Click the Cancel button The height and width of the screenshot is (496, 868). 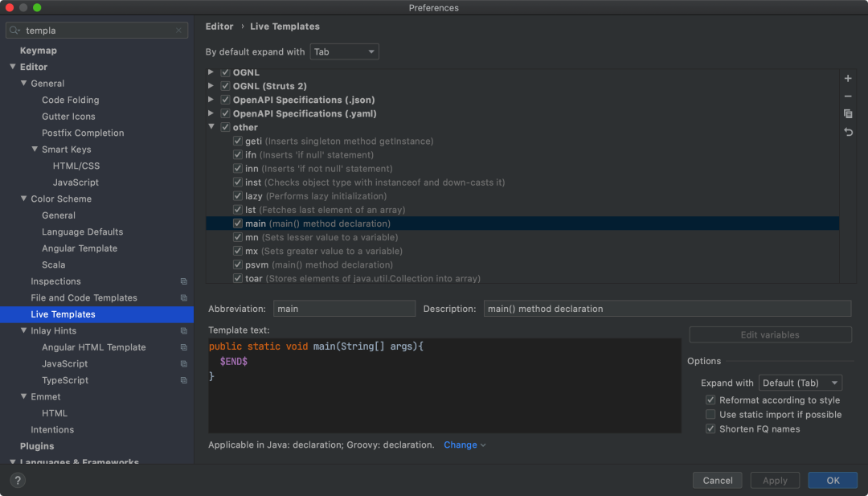(717, 481)
